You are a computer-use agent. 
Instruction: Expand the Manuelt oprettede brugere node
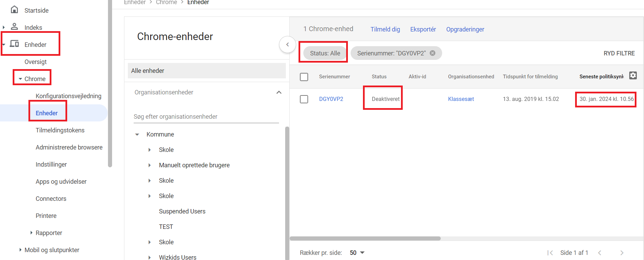[149, 165]
